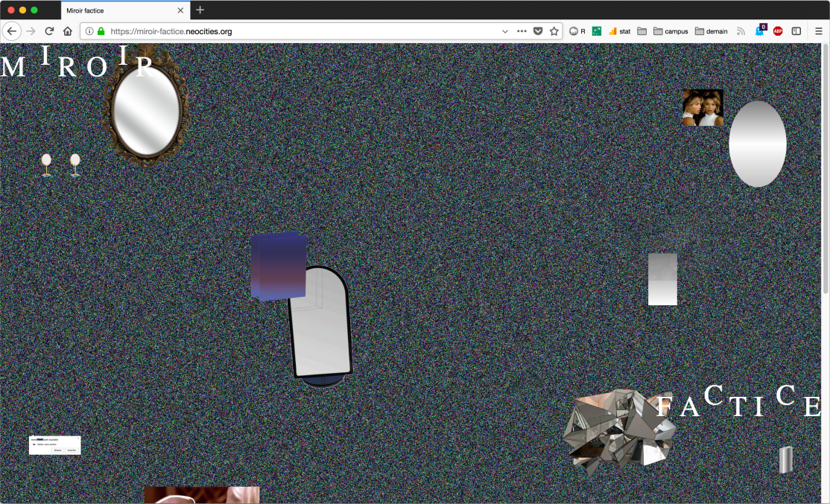Toggle the sidebar view icon
The height and width of the screenshot is (504, 830).
tap(796, 31)
